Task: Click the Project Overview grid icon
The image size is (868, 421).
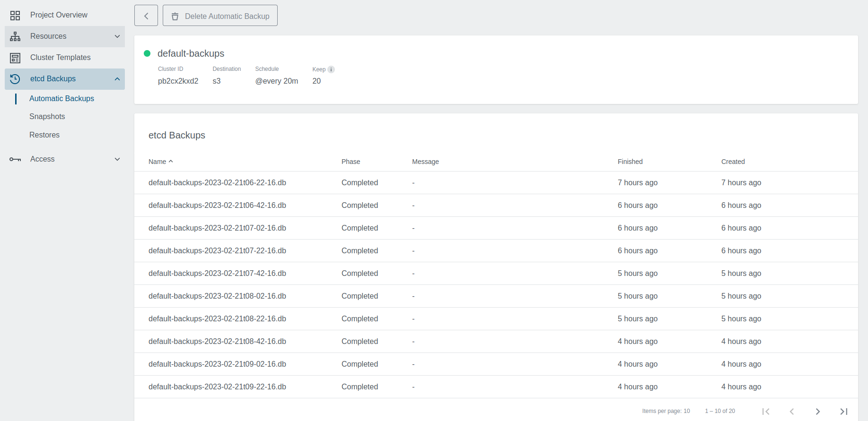Action: [15, 16]
